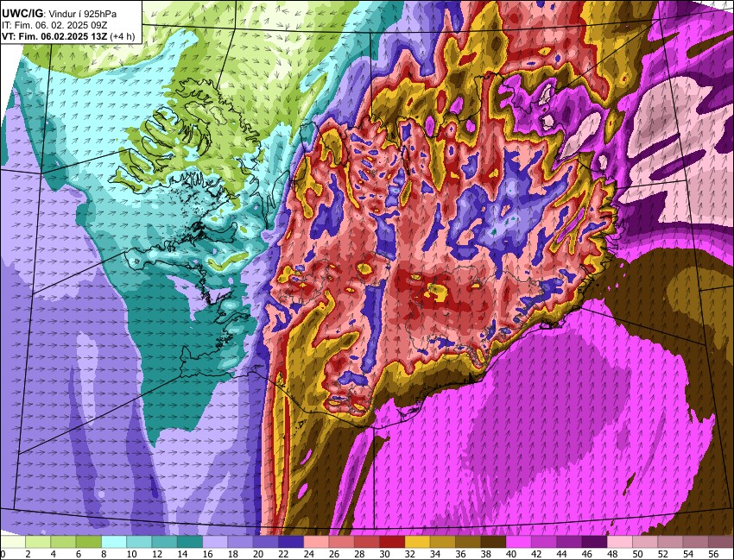
Task: Pick the legend swatch between 28 and 30
Action: pos(367,542)
